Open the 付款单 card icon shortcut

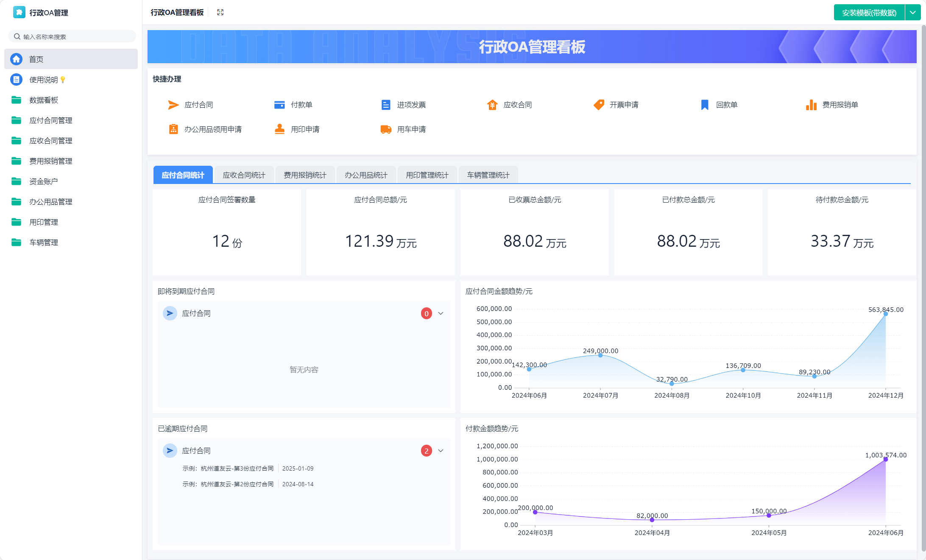pos(279,105)
